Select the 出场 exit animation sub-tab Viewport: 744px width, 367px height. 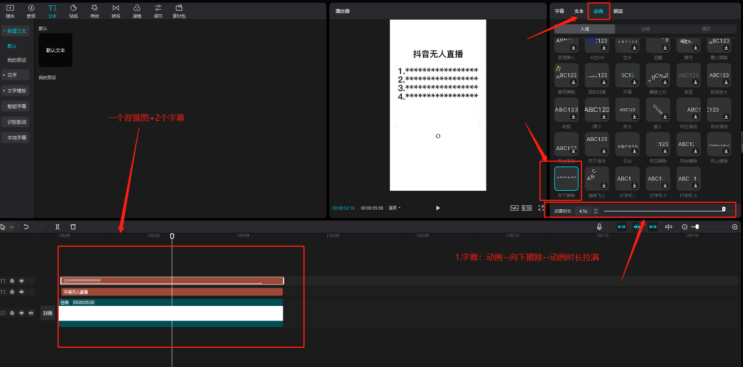[x=645, y=29]
